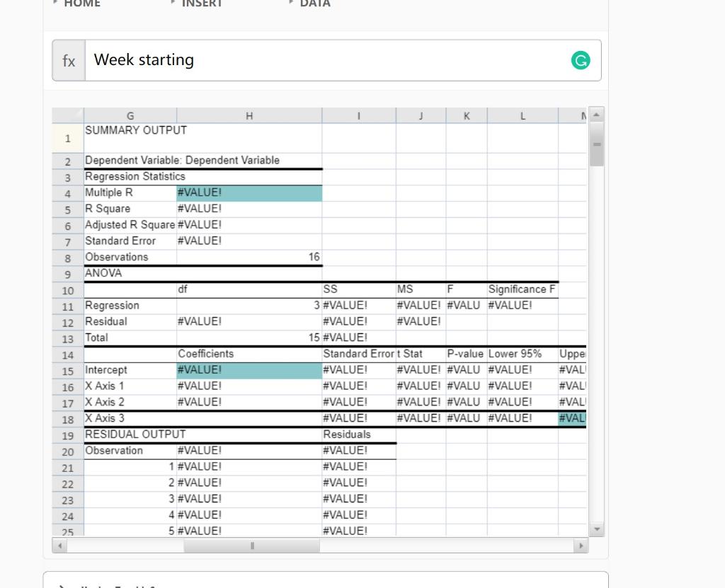Viewport: 725px width, 588px height.
Task: Click the df header cell
Action: point(249,290)
